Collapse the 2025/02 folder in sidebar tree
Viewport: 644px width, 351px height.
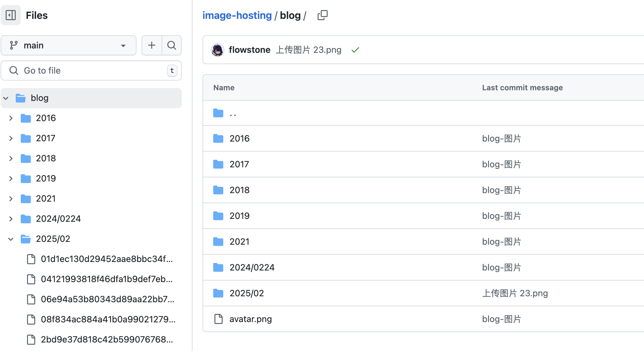[x=11, y=239]
